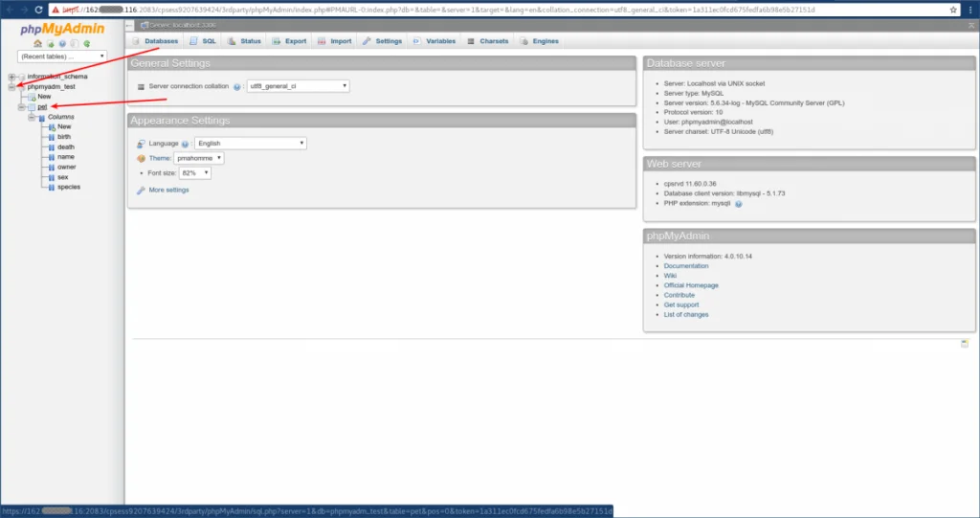
Task: Open the Server connection collation dropdown
Action: [299, 86]
